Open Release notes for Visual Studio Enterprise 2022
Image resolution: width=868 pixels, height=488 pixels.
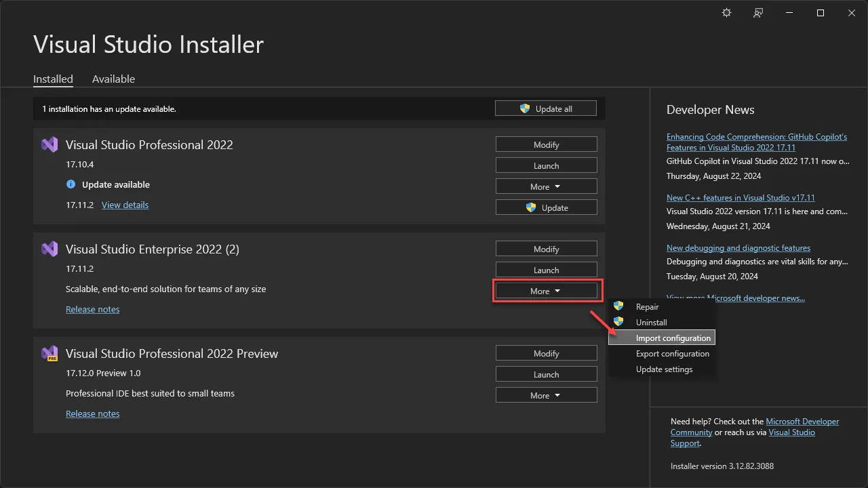tap(92, 309)
